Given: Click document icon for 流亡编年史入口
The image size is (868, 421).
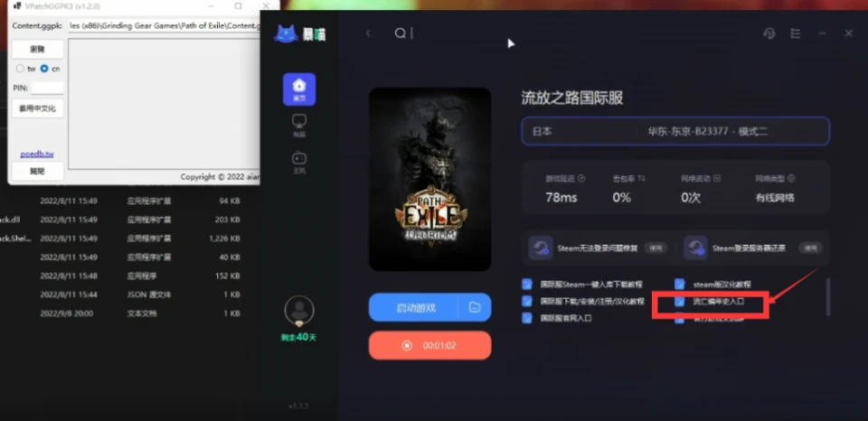Looking at the screenshot, I should point(680,302).
